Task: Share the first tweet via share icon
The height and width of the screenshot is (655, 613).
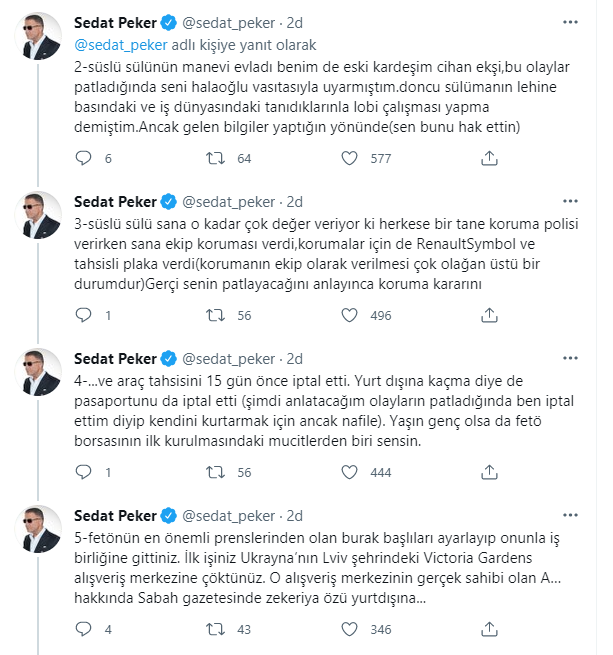Action: coord(489,158)
